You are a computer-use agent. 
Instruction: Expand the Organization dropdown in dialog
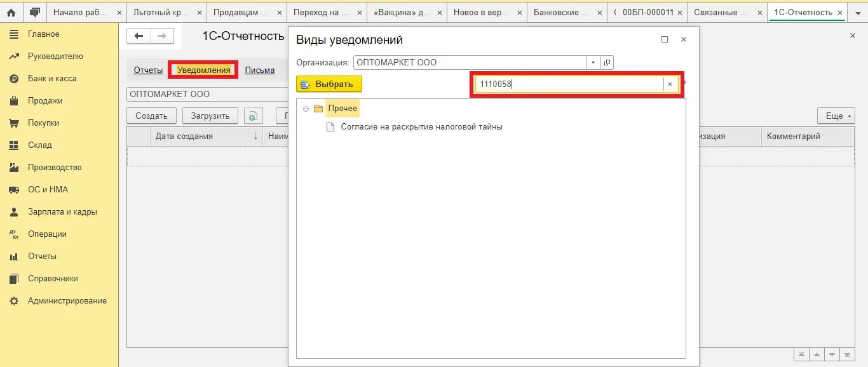point(593,63)
